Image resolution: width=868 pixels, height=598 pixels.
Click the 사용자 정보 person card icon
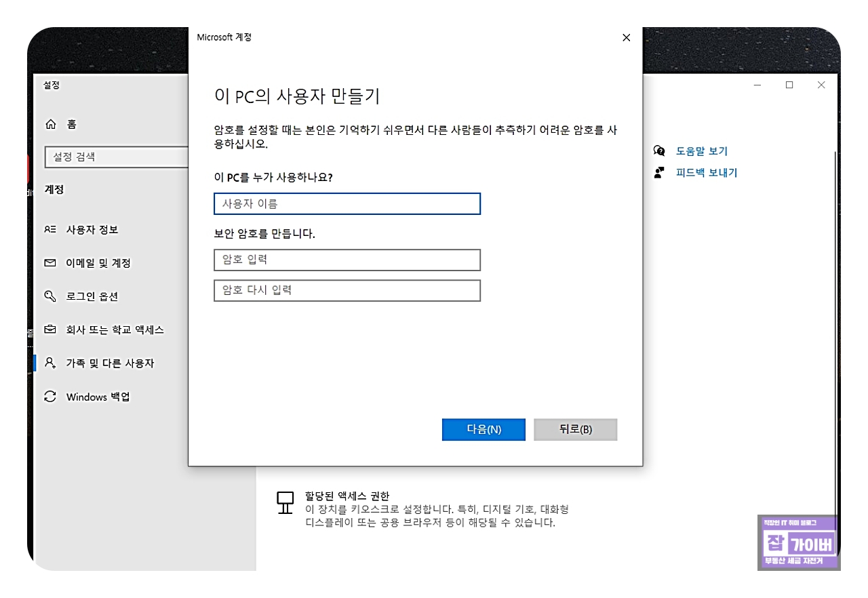50,230
